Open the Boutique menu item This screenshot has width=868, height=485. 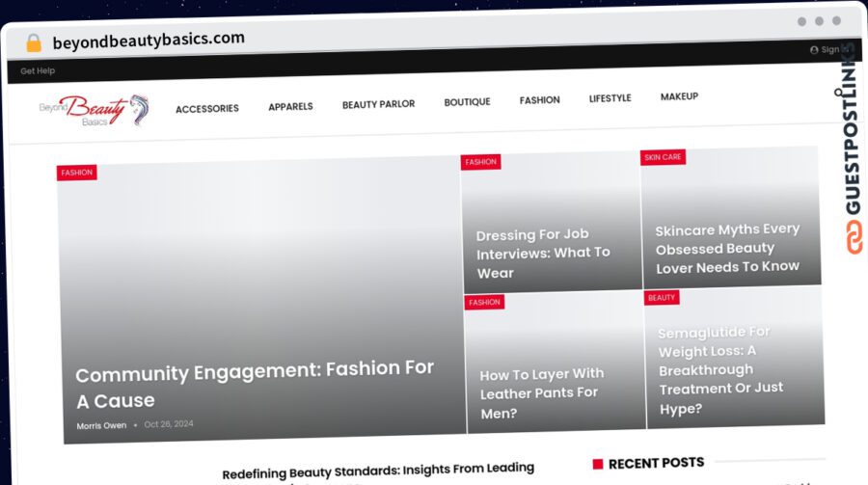pos(467,102)
